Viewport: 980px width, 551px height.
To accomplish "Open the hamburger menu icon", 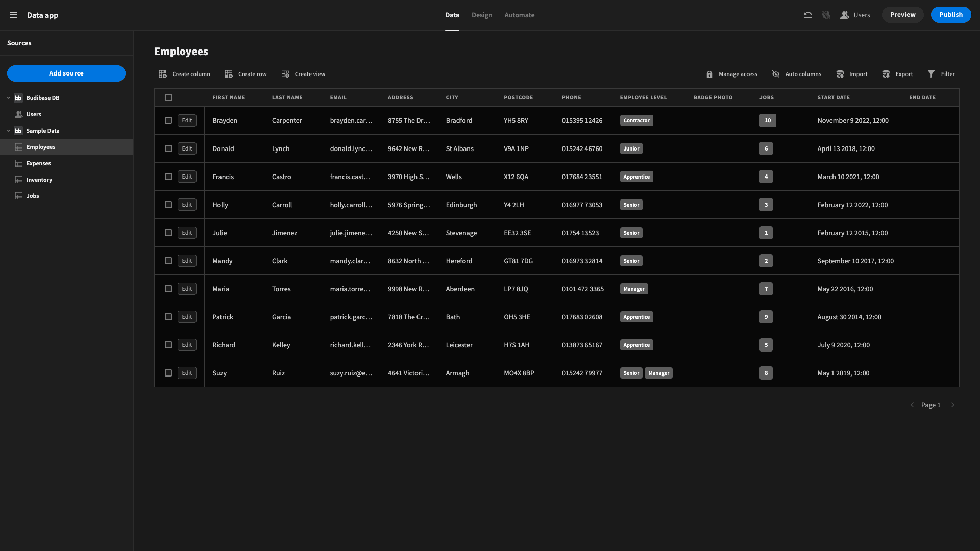I will (x=14, y=15).
